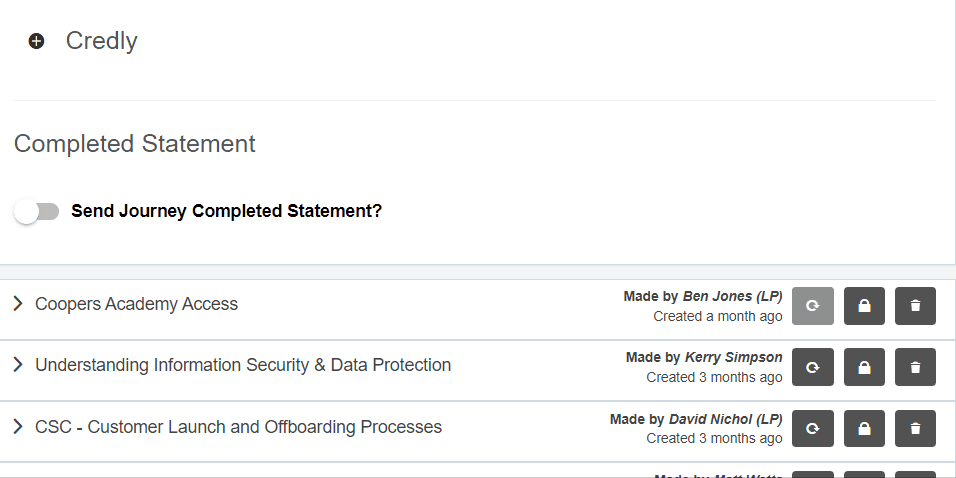Refresh Understanding Information Security & Data Protection

(x=813, y=367)
